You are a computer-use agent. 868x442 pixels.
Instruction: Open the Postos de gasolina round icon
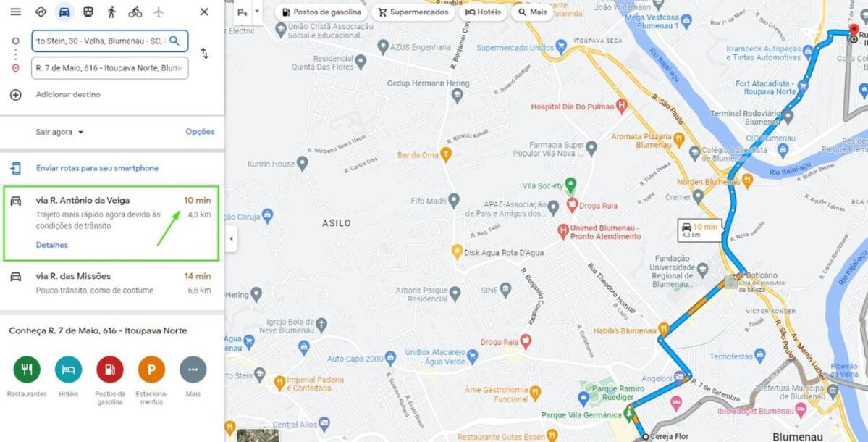(x=109, y=370)
